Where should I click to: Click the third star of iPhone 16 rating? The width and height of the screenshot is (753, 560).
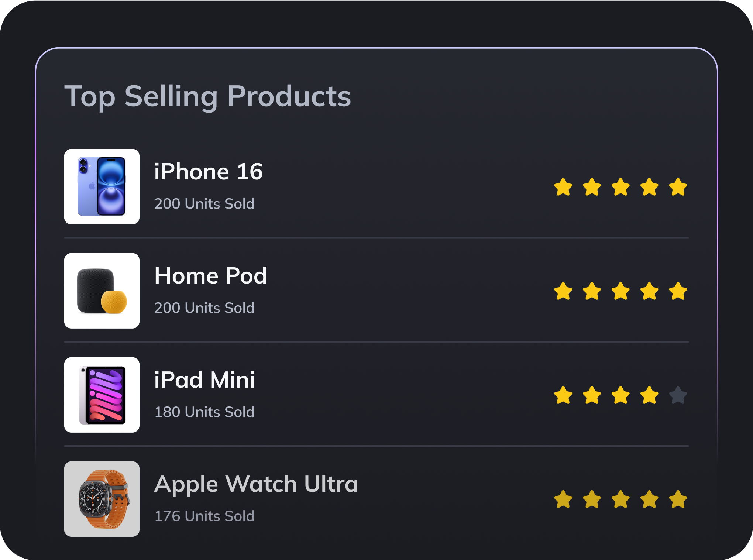tap(621, 187)
